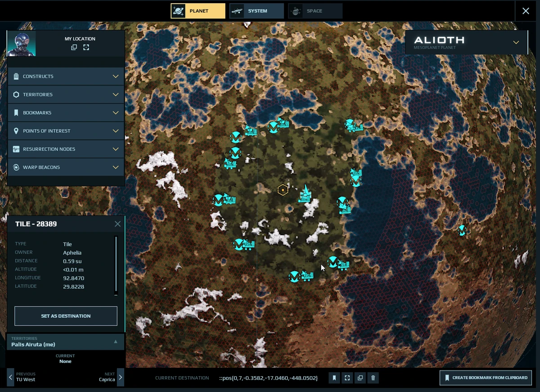Click the Points of Interest pin icon
This screenshot has height=392, width=540.
tap(16, 131)
